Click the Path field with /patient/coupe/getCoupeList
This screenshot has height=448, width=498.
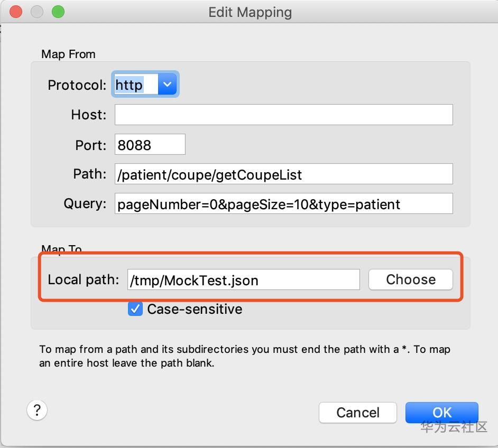(x=283, y=174)
